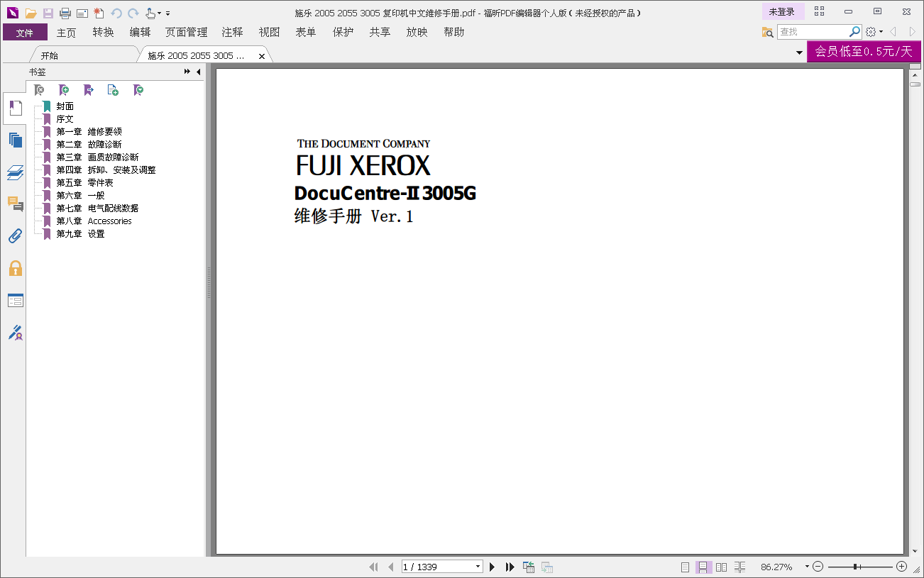
Task: Open the 保护 ribbon tab
Action: click(x=343, y=32)
